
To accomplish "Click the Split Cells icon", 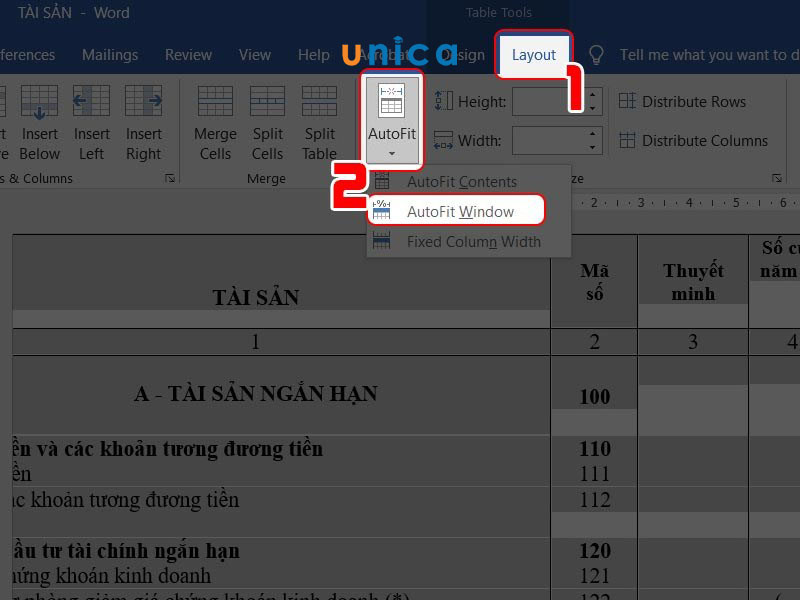I will [267, 102].
